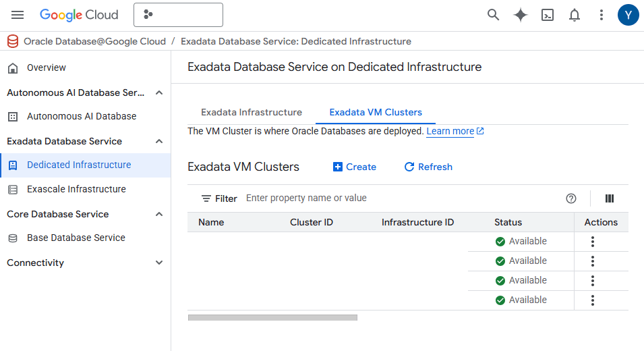Select Dedicated Infrastructure sidebar item
The image size is (644, 351).
(x=86, y=165)
